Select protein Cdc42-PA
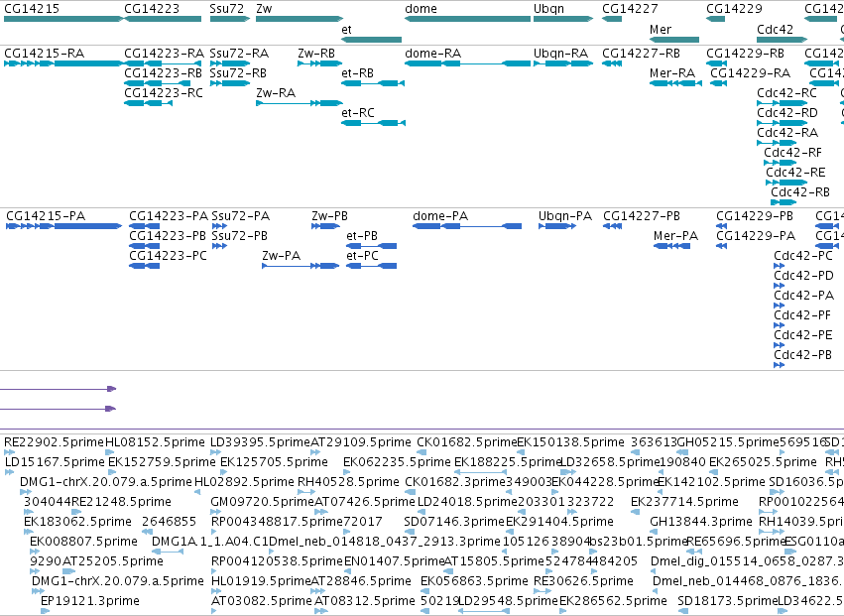The width and height of the screenshot is (844, 616). point(779,306)
